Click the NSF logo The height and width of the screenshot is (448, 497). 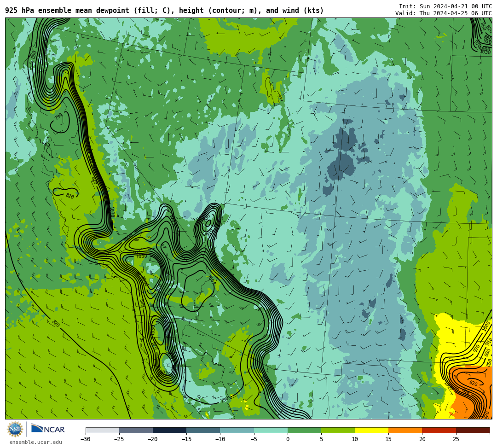[x=15, y=429]
